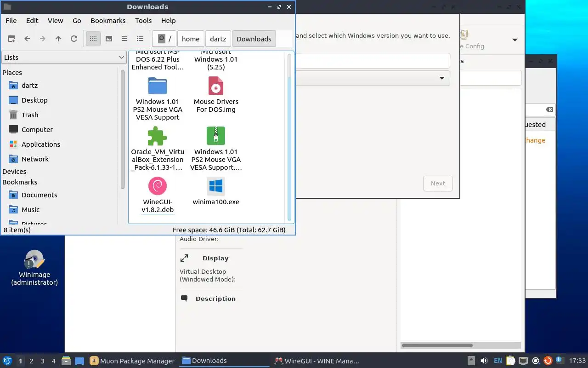Click the disabled Next button in wizard
The width and height of the screenshot is (588, 368).
coord(438,184)
